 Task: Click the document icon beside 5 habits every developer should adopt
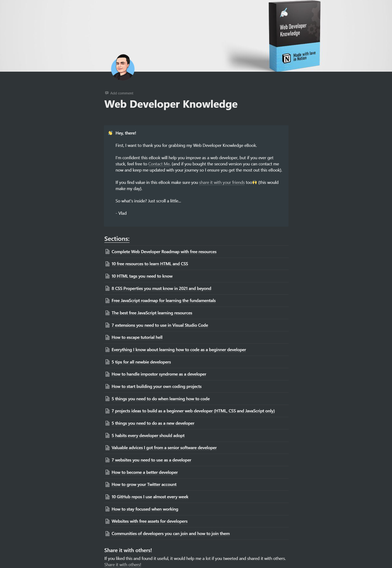pos(107,435)
